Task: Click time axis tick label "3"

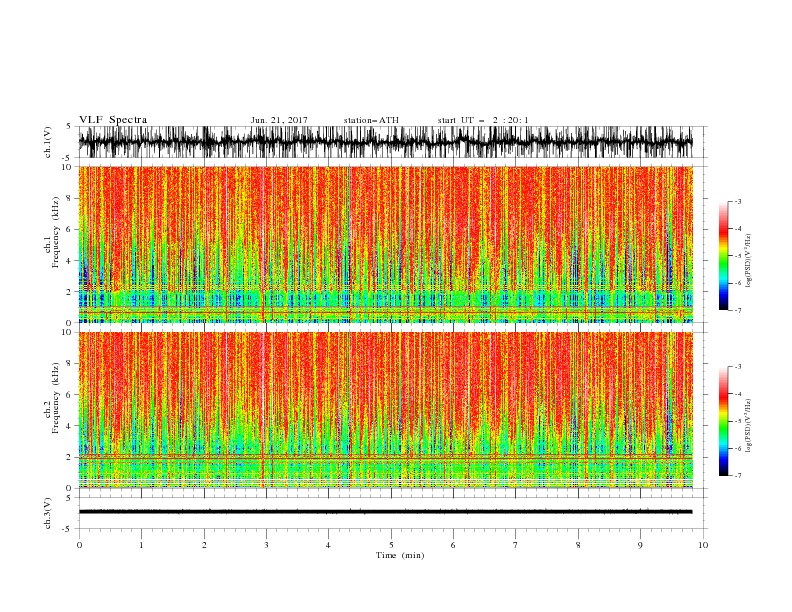Action: pyautogui.click(x=266, y=545)
